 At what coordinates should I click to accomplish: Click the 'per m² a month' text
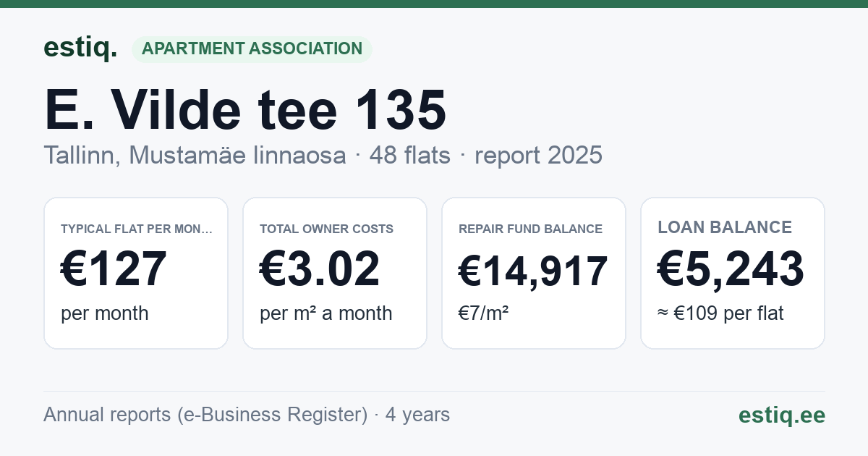(326, 313)
